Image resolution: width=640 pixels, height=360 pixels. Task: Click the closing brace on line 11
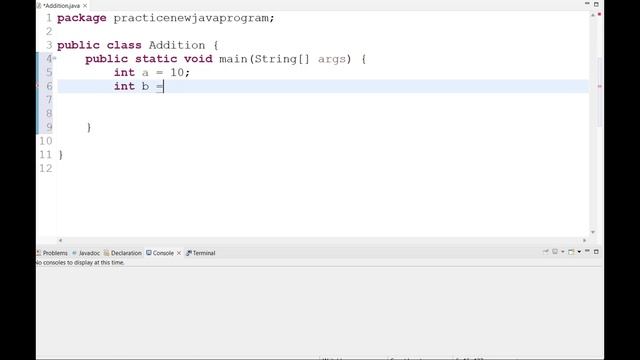(x=61, y=155)
